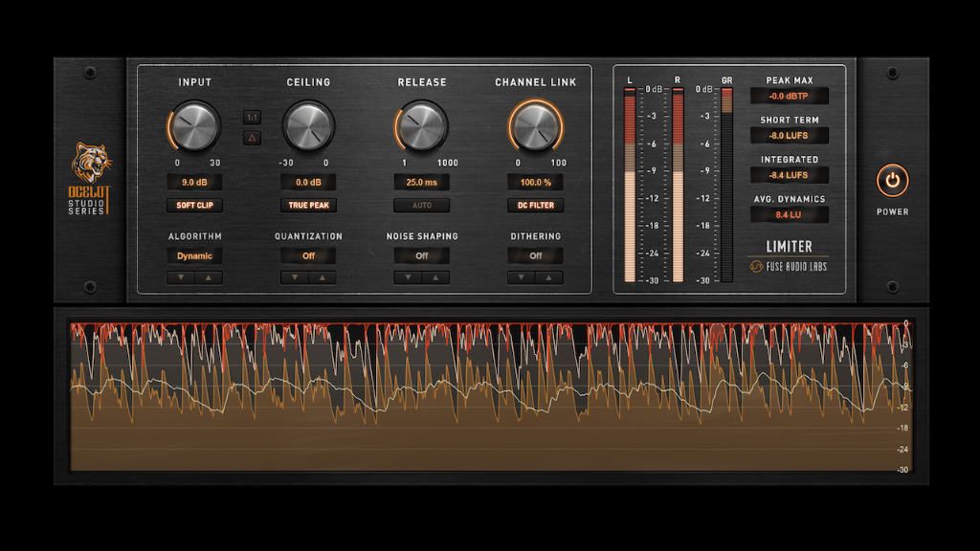Click Quantization up arrow
This screenshot has height=551, width=980.
[323, 277]
